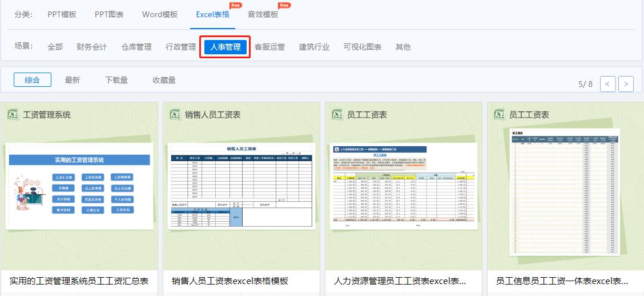Click title 员工信息员工工资一体表excel表
The width and height of the screenshot is (644, 296).
[x=562, y=281]
